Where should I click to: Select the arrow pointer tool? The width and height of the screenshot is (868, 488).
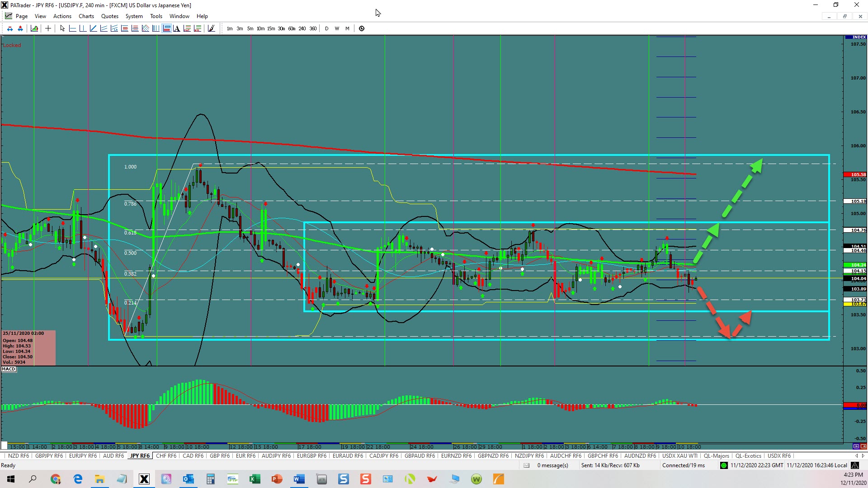[x=62, y=28]
